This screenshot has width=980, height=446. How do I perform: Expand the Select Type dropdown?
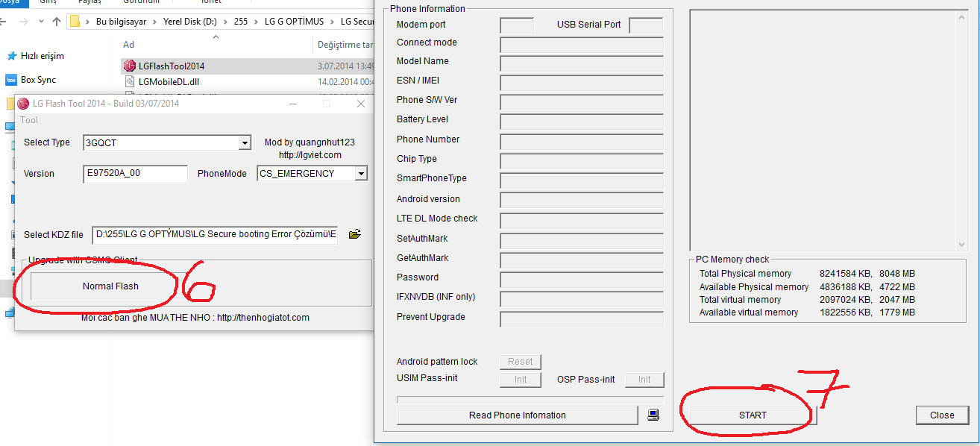click(245, 142)
